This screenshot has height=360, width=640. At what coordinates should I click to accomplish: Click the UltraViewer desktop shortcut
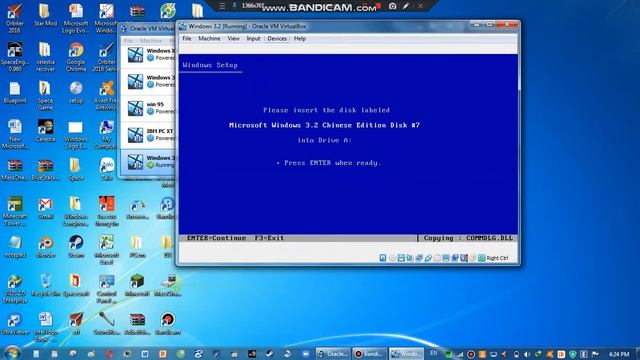[14, 323]
